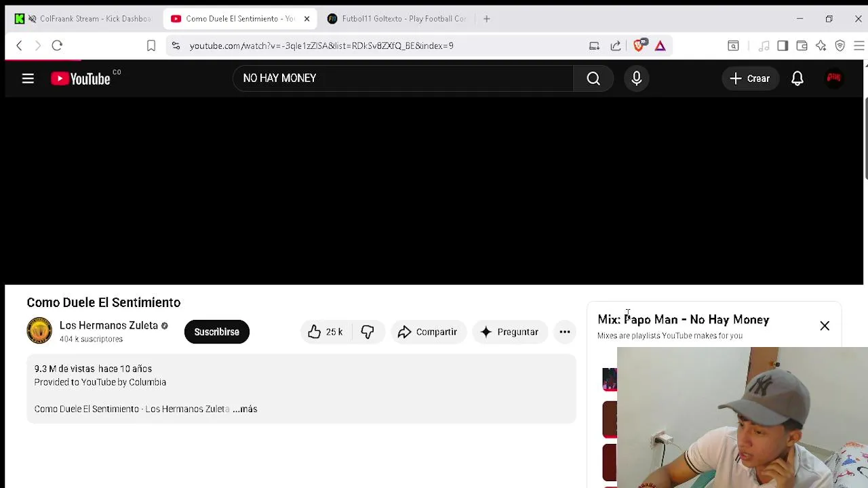Subscribe with the Suscribirse button
Image resolution: width=868 pixels, height=488 pixels.
[x=217, y=332]
